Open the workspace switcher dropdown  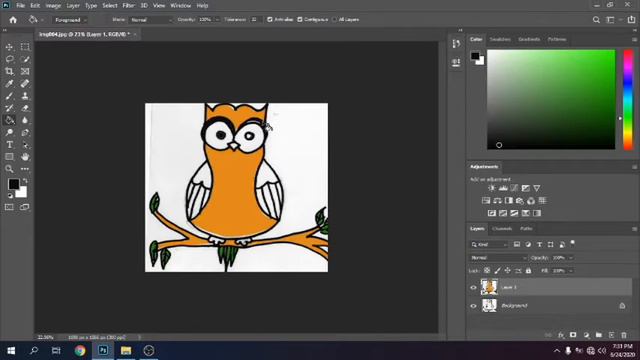pyautogui.click(x=613, y=20)
